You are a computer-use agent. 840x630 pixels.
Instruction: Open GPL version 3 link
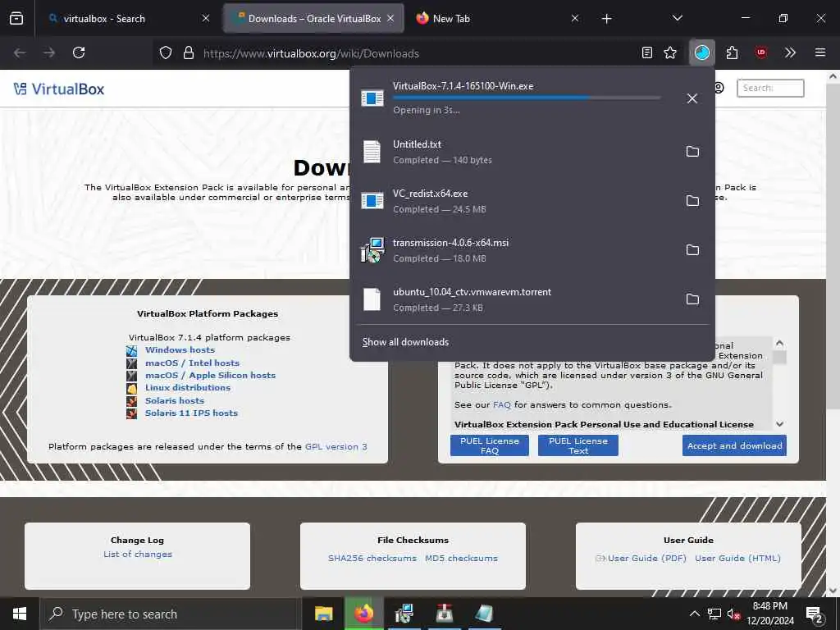point(336,446)
